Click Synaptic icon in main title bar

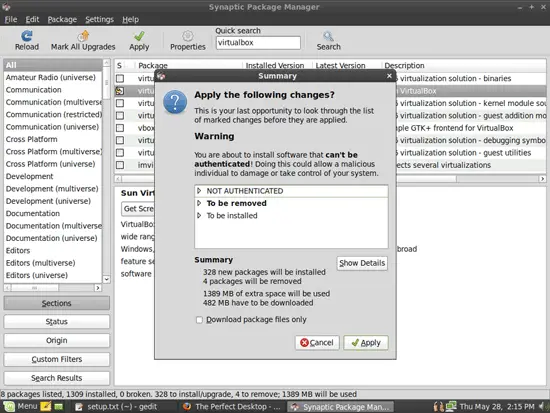(x=6, y=7)
